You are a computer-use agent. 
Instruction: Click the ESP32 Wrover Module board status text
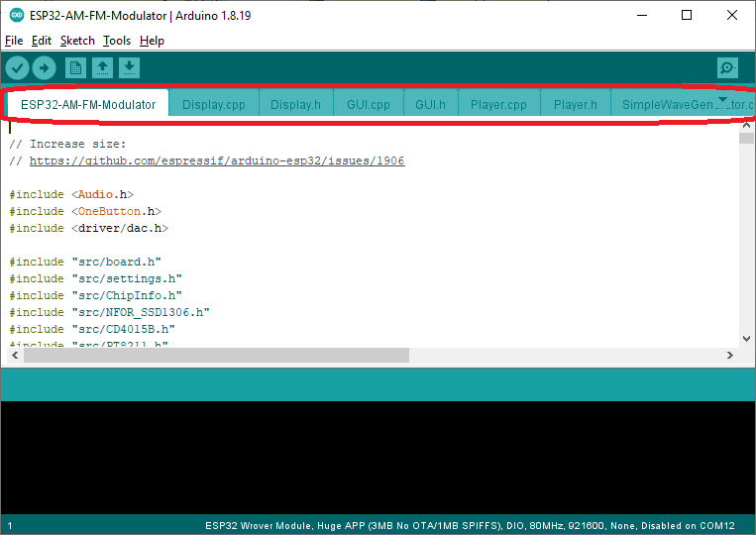pos(470,526)
